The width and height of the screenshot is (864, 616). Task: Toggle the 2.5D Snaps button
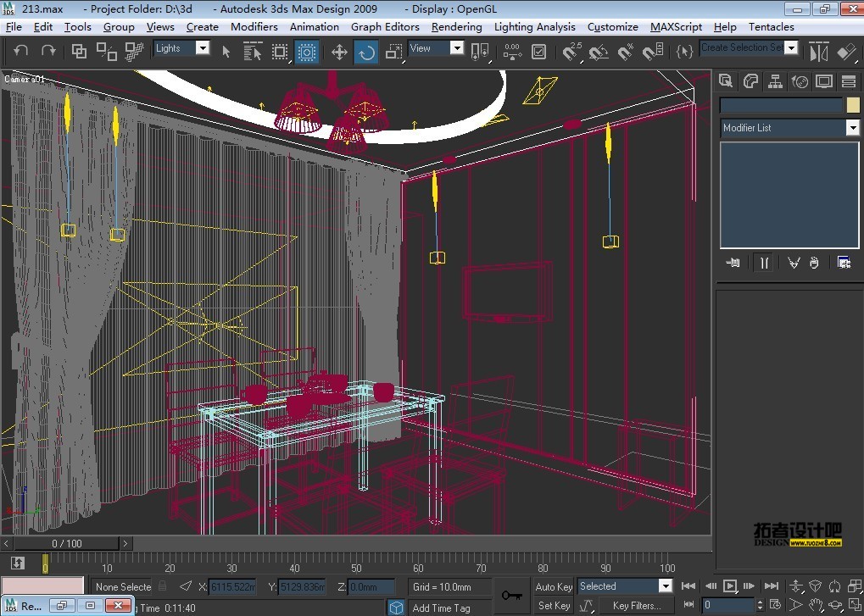coord(572,52)
